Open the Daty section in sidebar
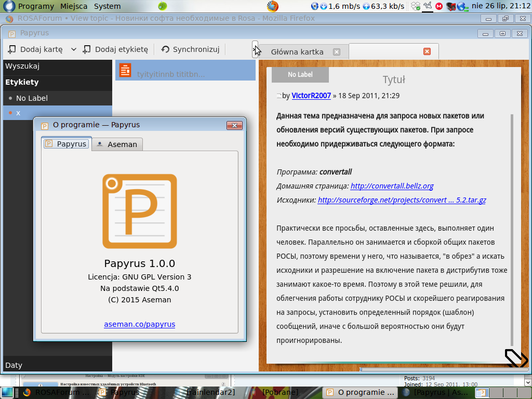Viewport: 532px width, 399px height. pyautogui.click(x=58, y=365)
